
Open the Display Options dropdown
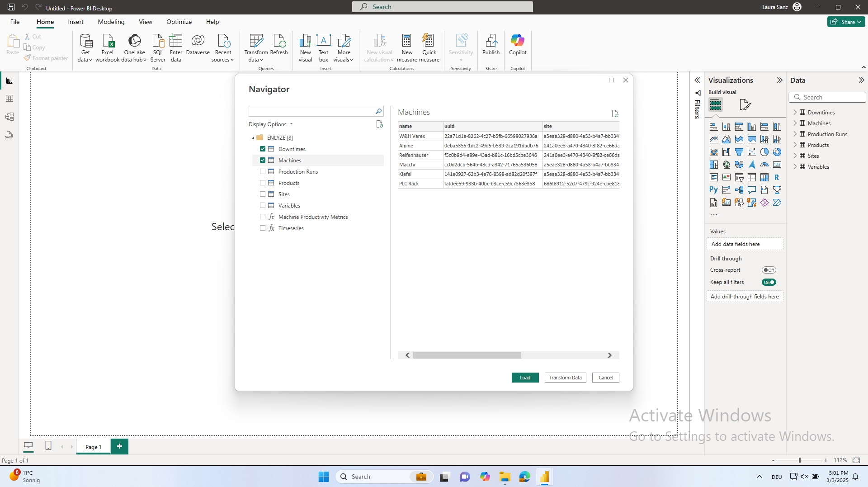tap(270, 124)
